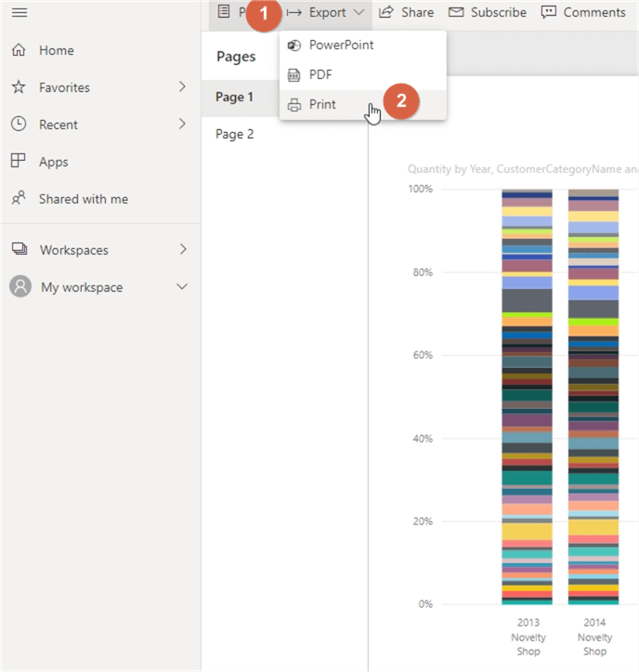Click the Recent clock icon
Image resolution: width=639 pixels, height=672 pixels.
(x=19, y=125)
